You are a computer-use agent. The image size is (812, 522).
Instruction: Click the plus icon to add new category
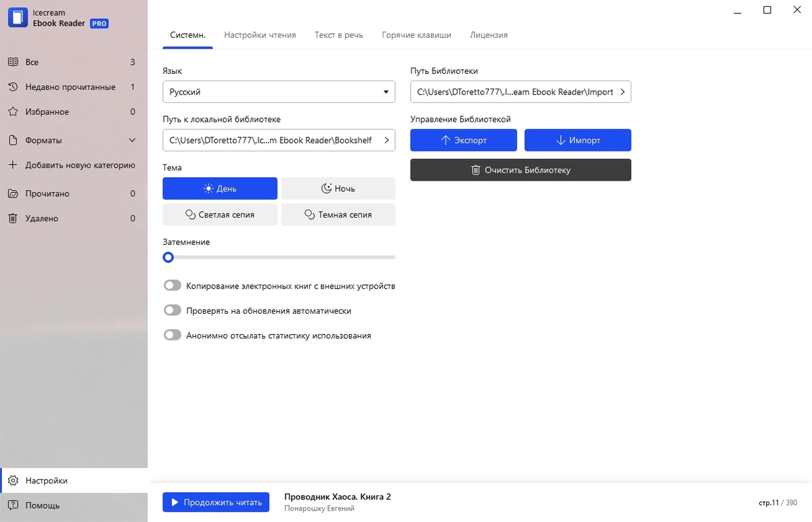coord(13,165)
